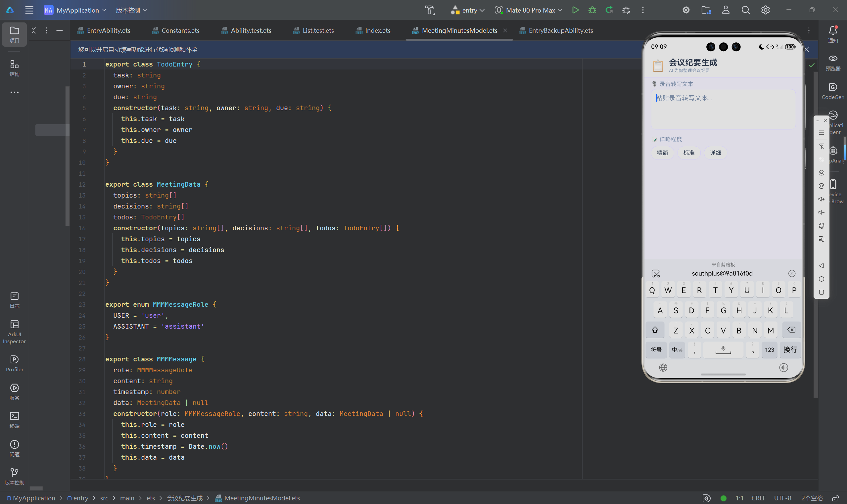Open editor tabs overflow menu
The image size is (847, 504).
click(809, 30)
